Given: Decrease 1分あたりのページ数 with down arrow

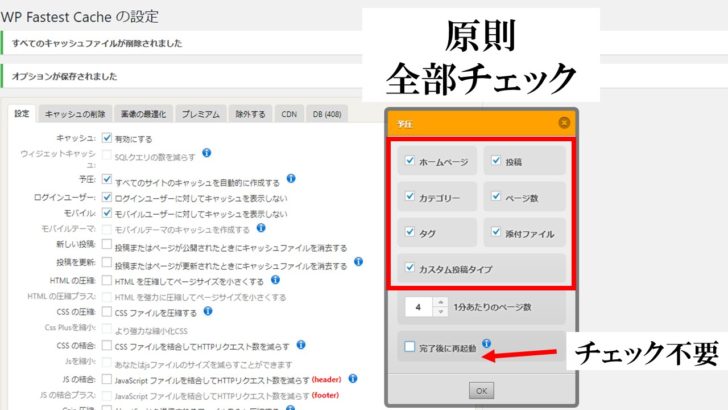Looking at the screenshot, I should click(x=441, y=312).
